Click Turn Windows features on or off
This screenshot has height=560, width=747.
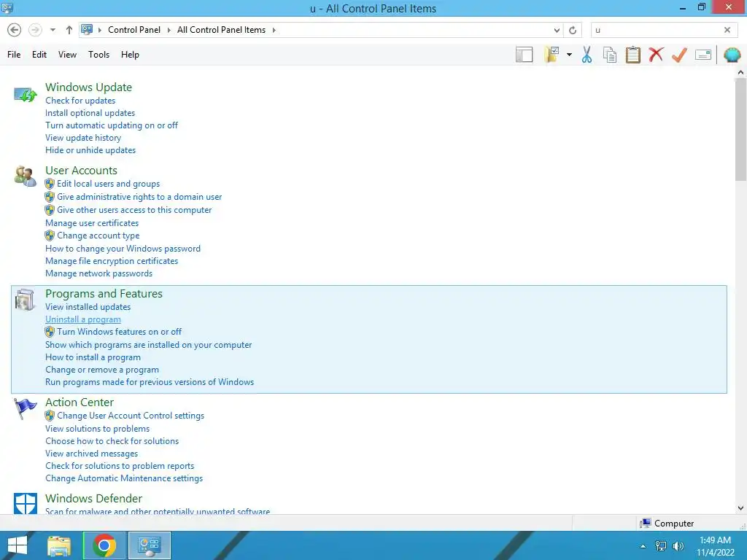pyautogui.click(x=119, y=332)
